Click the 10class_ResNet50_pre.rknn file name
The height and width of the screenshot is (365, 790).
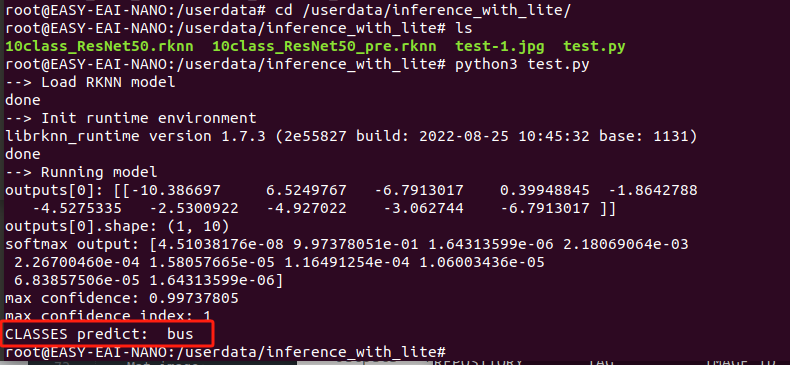tap(324, 47)
